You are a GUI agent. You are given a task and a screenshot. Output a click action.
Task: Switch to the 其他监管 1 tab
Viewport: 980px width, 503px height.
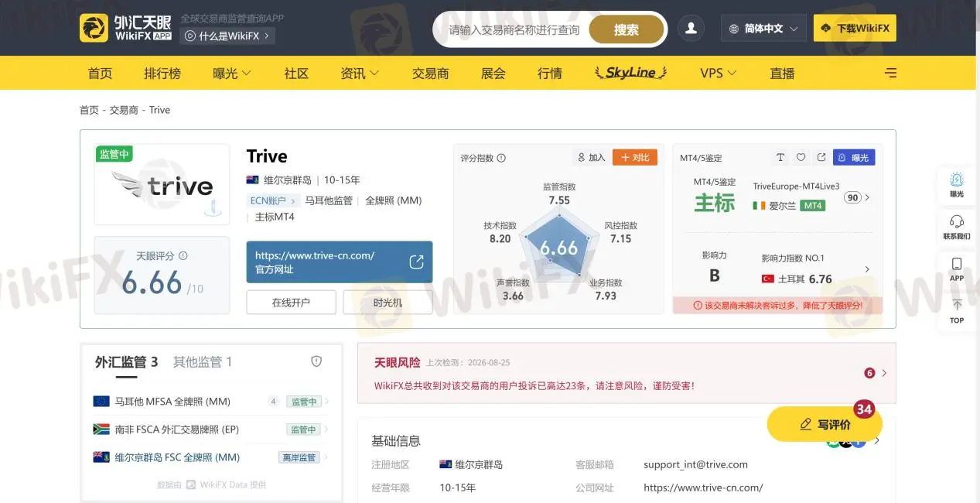(203, 362)
